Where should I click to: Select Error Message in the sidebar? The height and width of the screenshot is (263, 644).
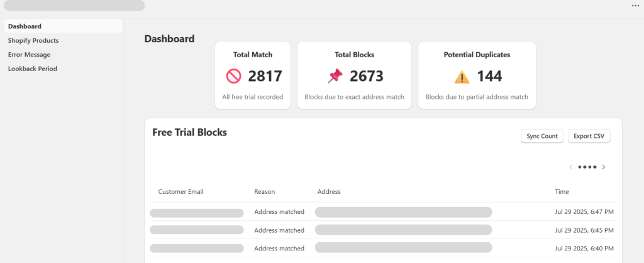pyautogui.click(x=29, y=55)
